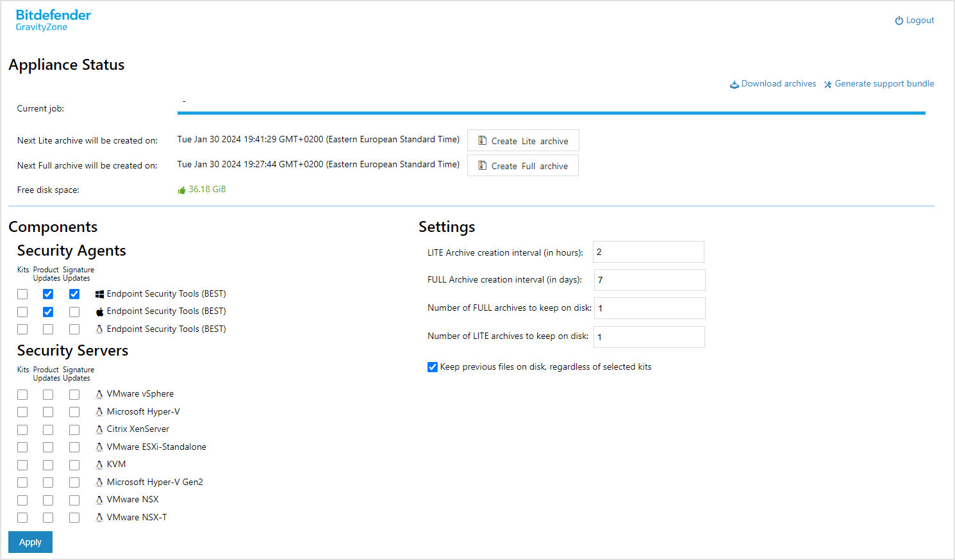
Task: Click the Bitdefender GravityZone logo
Action: tap(53, 19)
